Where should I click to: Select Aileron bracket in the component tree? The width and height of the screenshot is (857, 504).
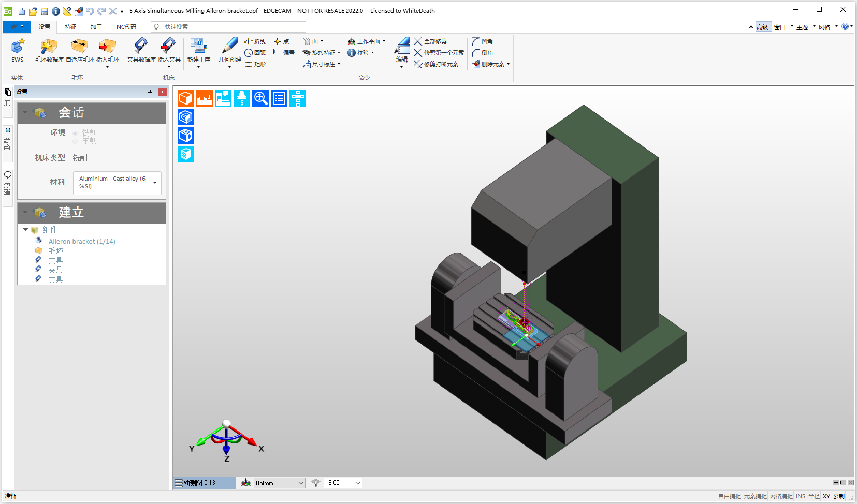[x=81, y=241]
